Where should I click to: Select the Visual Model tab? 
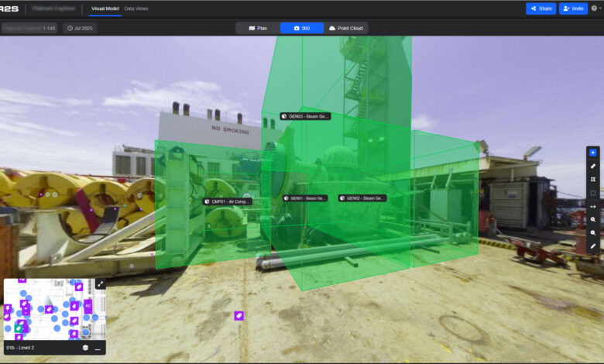point(105,9)
